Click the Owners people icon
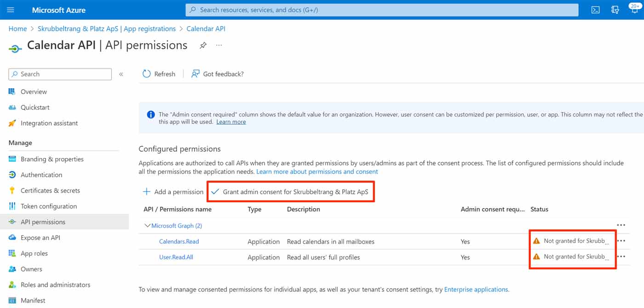 (x=12, y=269)
